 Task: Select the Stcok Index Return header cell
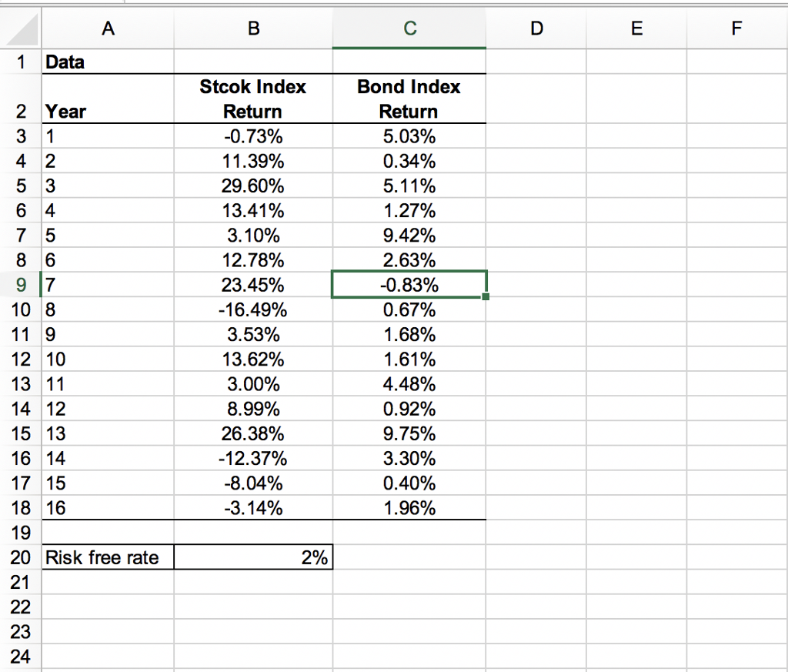click(x=253, y=99)
